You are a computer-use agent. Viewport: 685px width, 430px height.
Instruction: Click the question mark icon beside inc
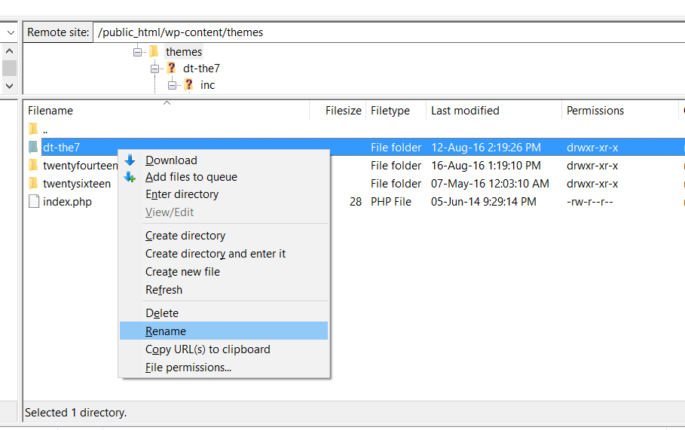[x=187, y=85]
